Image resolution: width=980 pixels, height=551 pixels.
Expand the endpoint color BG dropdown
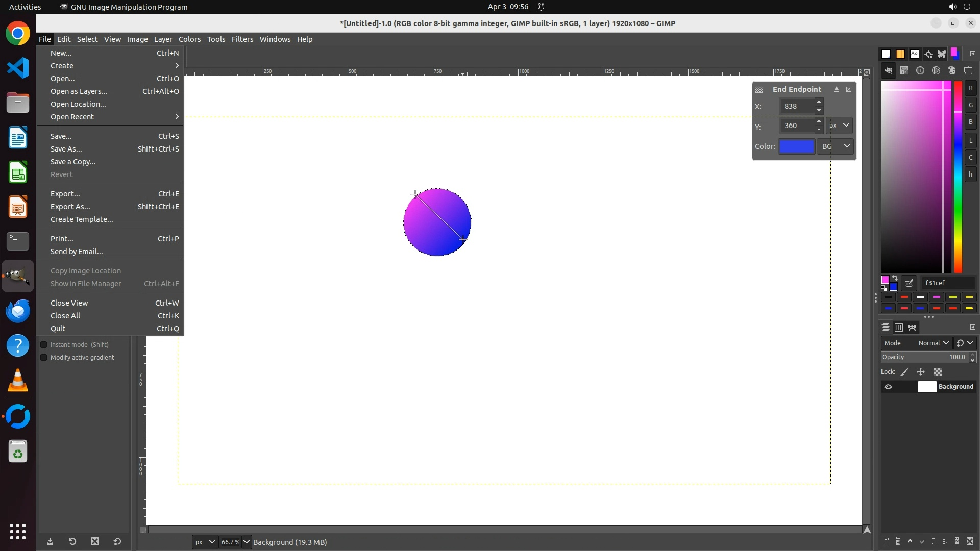click(x=836, y=146)
